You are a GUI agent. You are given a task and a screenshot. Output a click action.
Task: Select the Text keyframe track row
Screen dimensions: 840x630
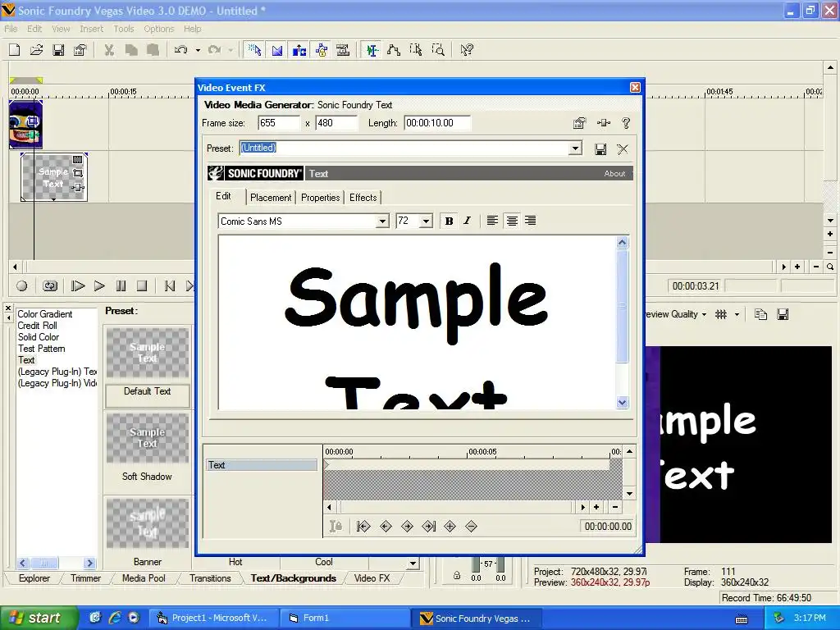coord(262,465)
